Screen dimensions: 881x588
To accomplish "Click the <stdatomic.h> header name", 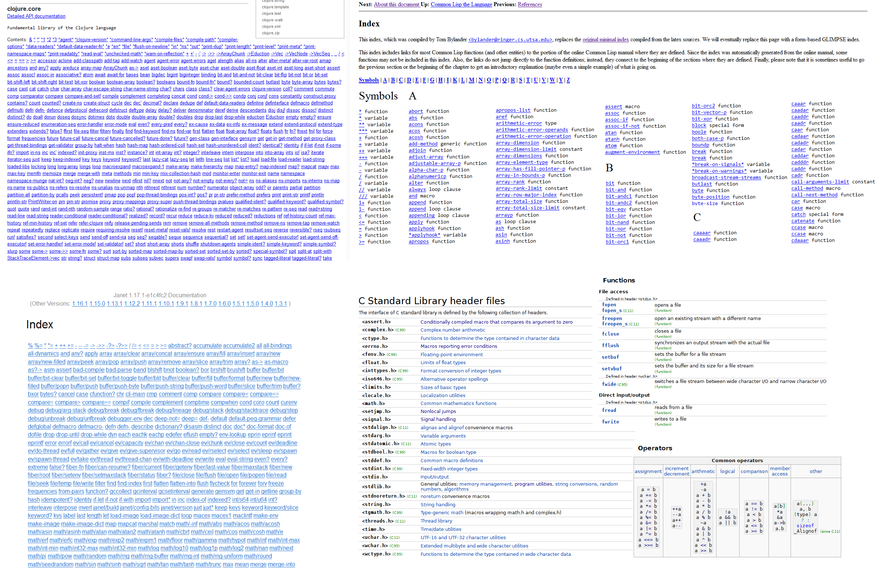I will 380,444.
